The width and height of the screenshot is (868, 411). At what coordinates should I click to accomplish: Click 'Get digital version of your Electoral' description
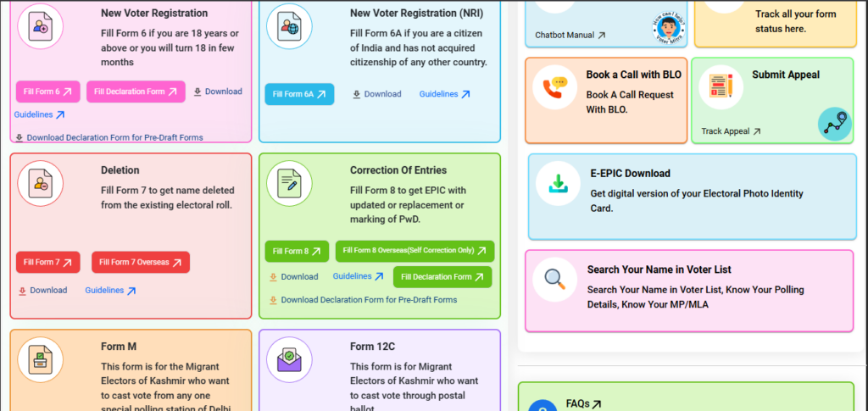tap(697, 202)
